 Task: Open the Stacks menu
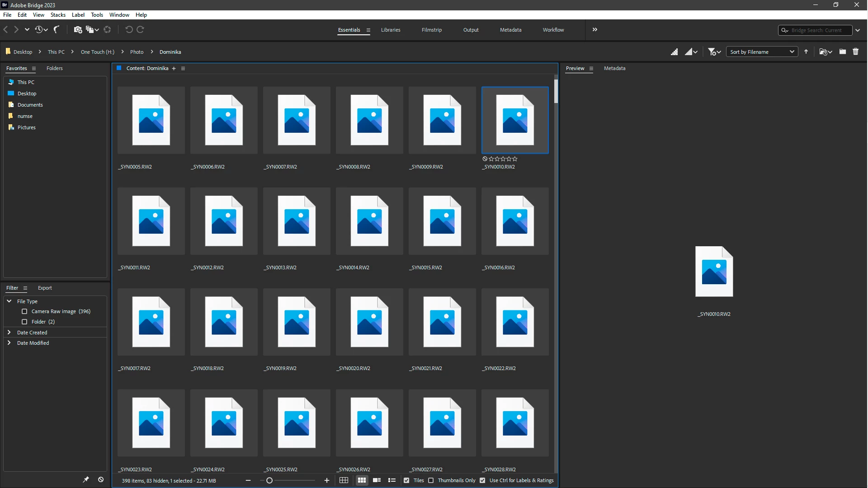(x=58, y=15)
